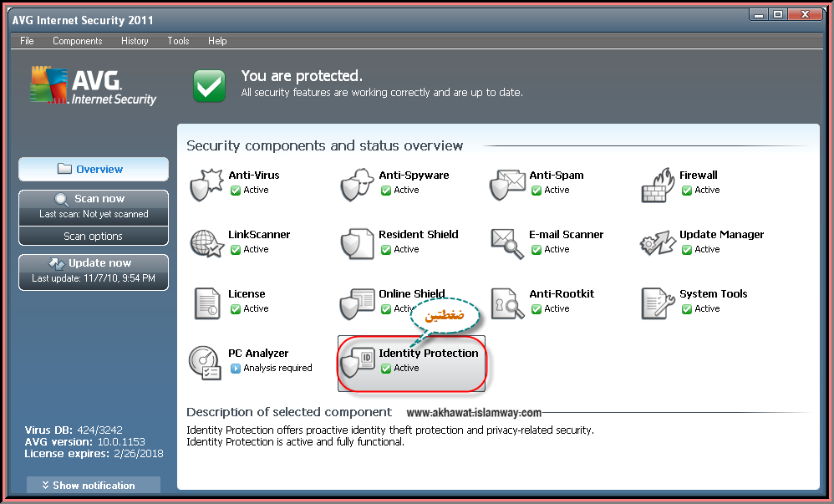Select the Anti-Spam envelope icon

click(507, 184)
